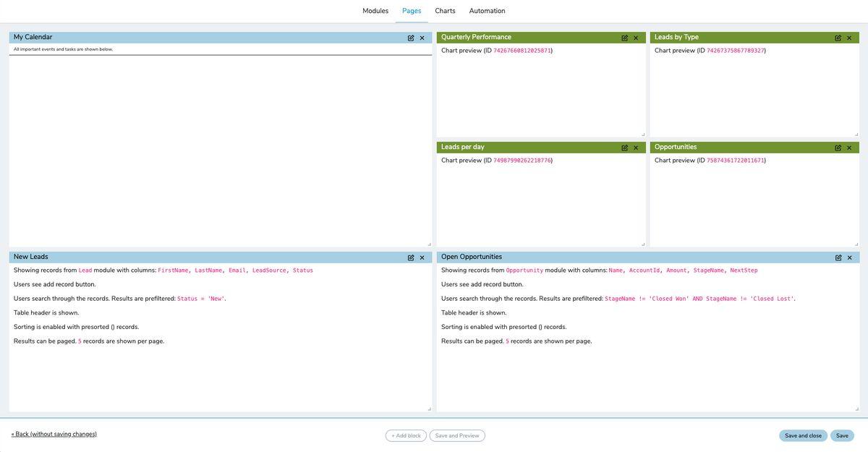The height and width of the screenshot is (452, 868).
Task: Edit the New Leads block
Action: click(411, 257)
